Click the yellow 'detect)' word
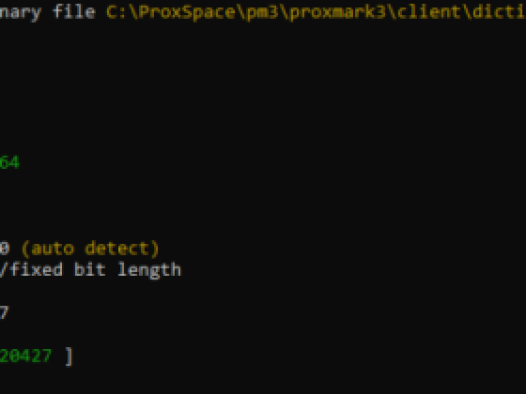Screen dimensions: 526x394 coord(122,249)
